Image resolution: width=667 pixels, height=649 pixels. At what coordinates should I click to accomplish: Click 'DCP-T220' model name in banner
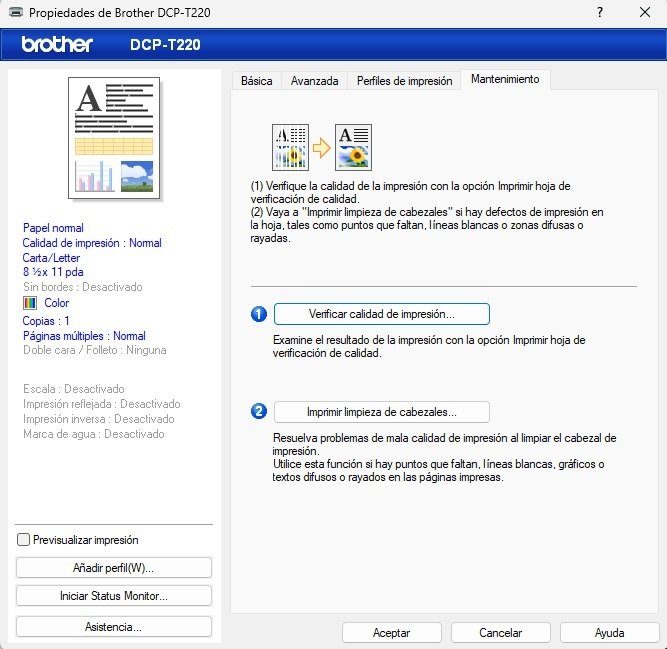(x=165, y=45)
